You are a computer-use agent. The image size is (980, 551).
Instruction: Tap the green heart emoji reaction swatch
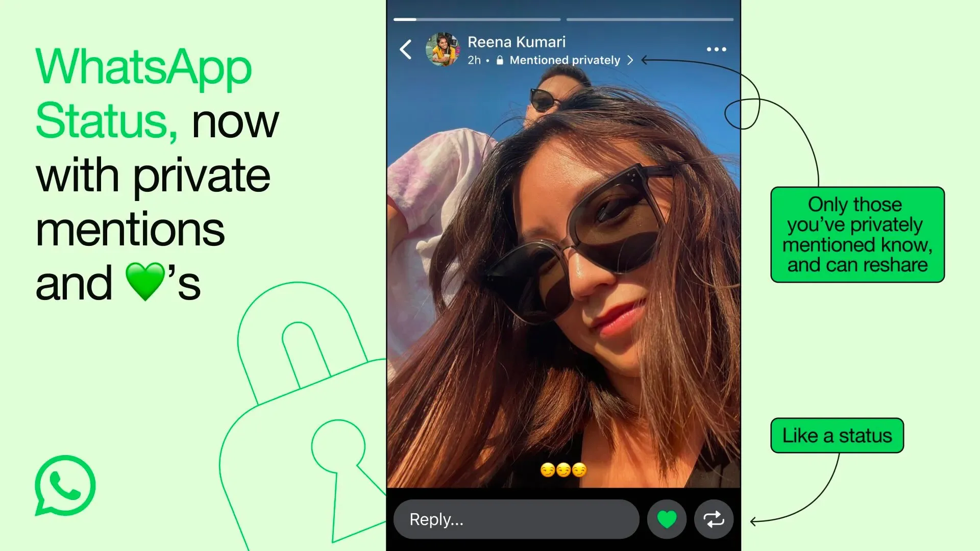click(x=666, y=519)
